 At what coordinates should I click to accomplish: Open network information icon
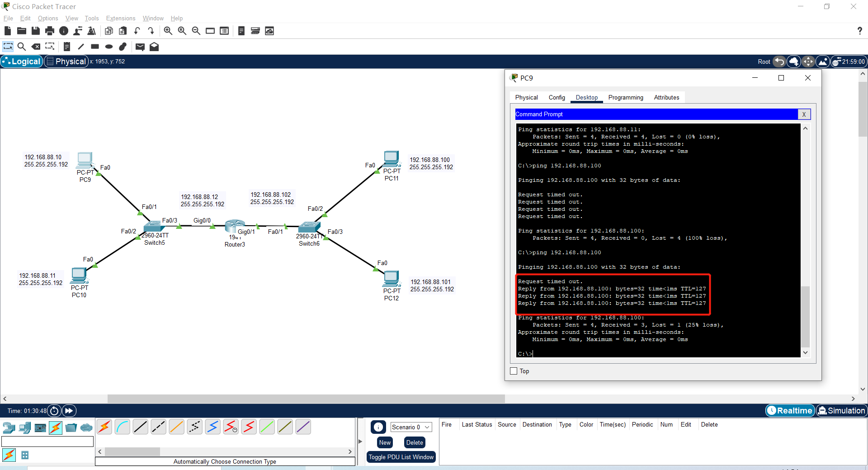64,31
